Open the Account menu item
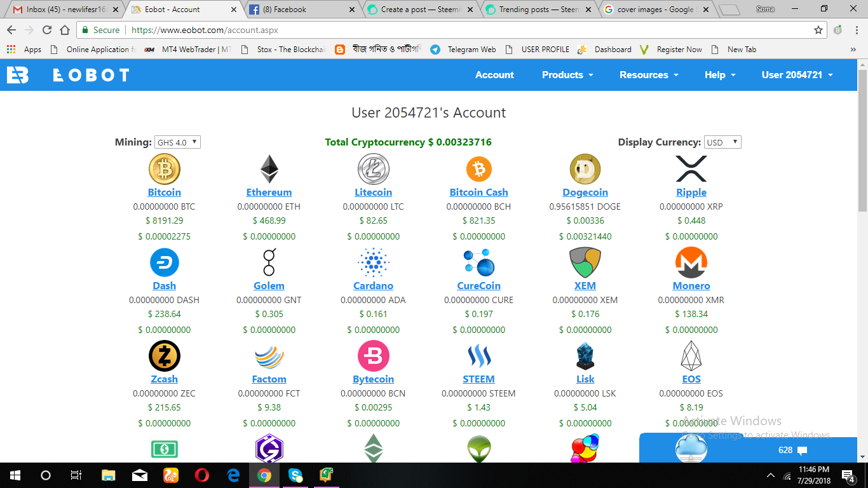 tap(494, 74)
